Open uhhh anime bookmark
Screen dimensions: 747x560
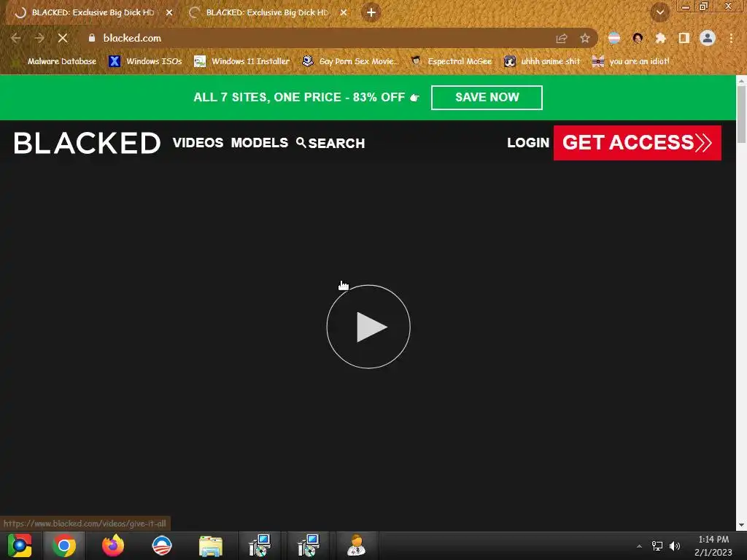543,61
